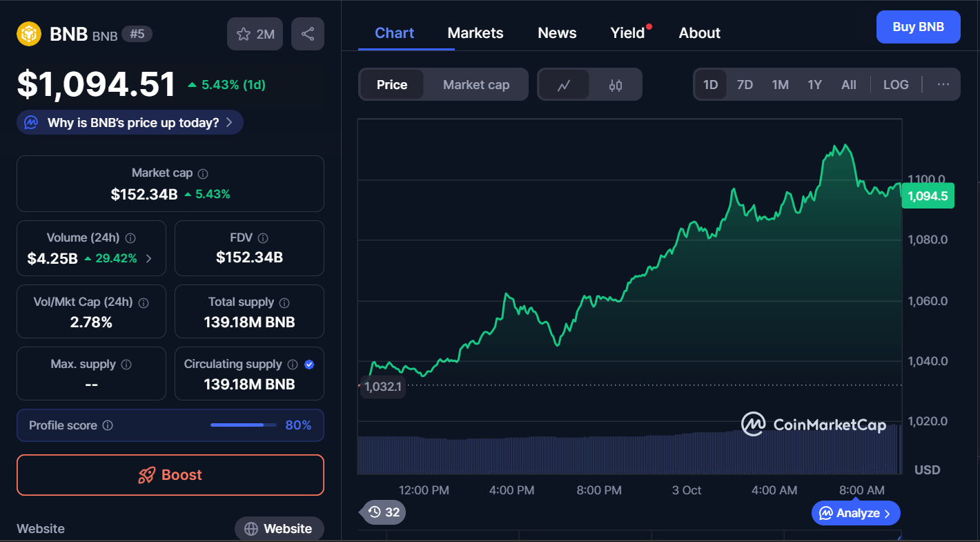The width and height of the screenshot is (980, 542).
Task: Open the Yield tab
Action: point(627,33)
